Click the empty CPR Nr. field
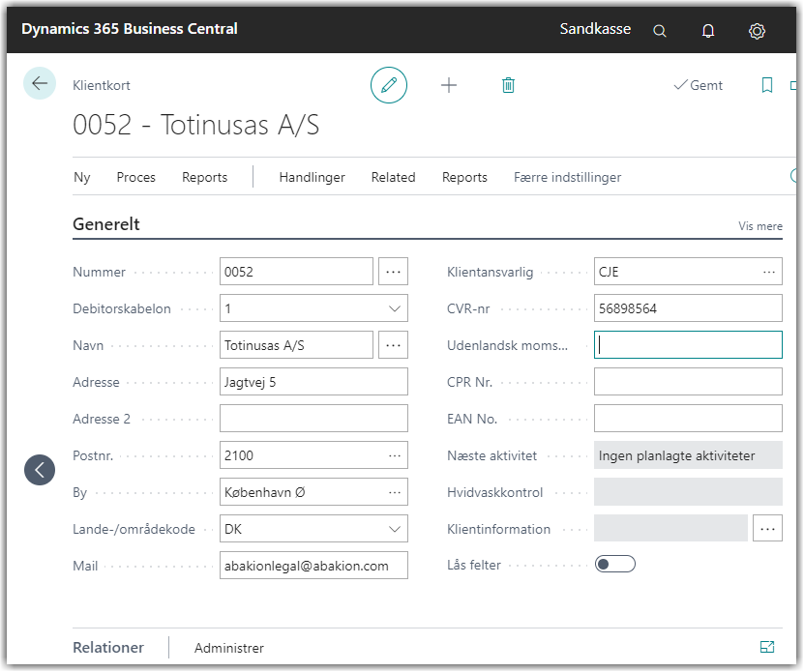Image resolution: width=804 pixels, height=672 pixels. pyautogui.click(x=688, y=382)
